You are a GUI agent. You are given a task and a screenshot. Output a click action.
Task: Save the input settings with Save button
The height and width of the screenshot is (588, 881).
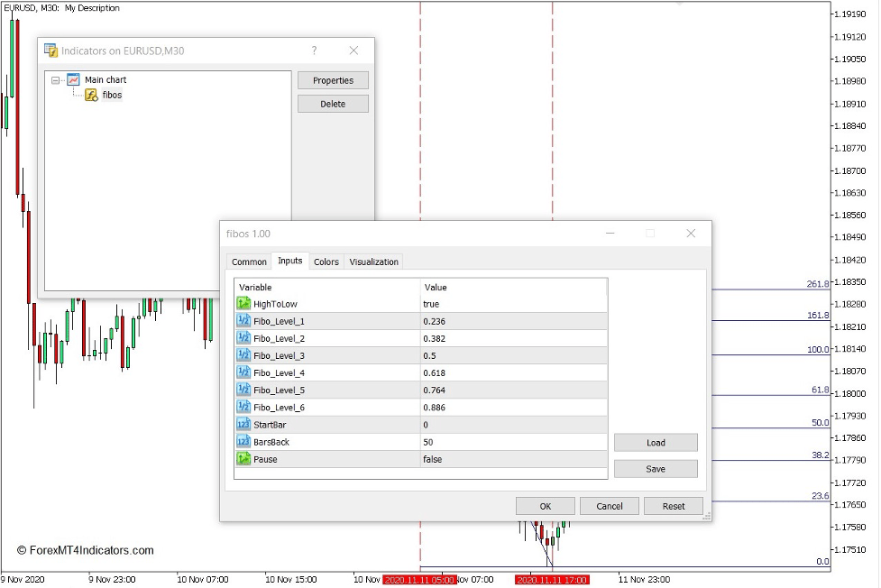coord(656,468)
